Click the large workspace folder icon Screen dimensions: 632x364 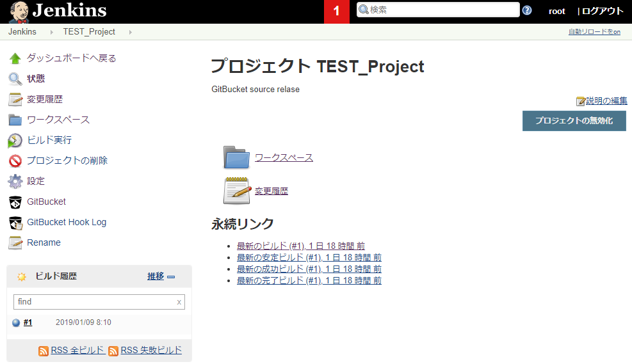pos(236,157)
